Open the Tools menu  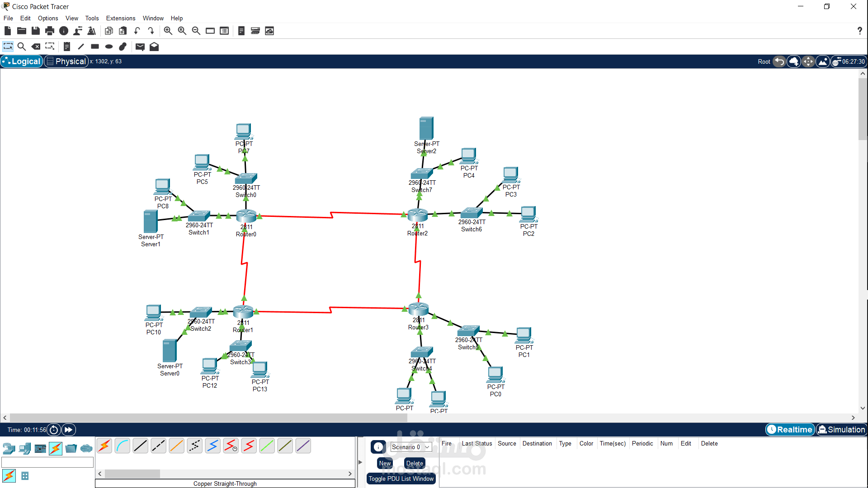click(92, 18)
